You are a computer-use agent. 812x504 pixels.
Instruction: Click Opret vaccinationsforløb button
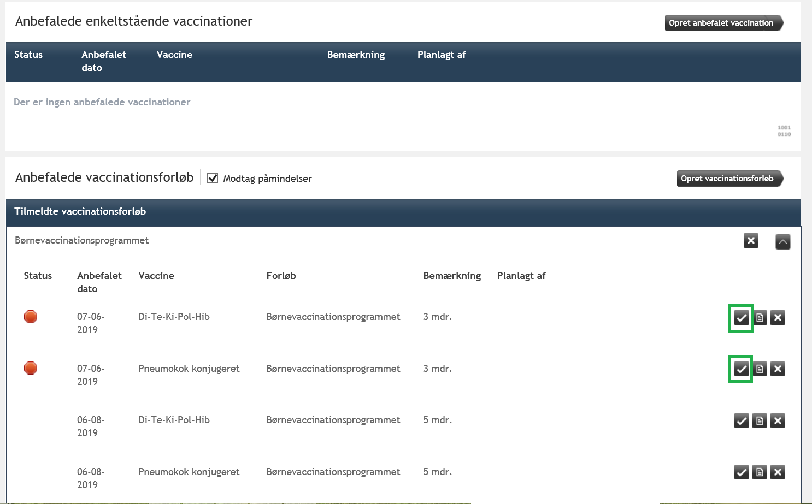coord(729,179)
